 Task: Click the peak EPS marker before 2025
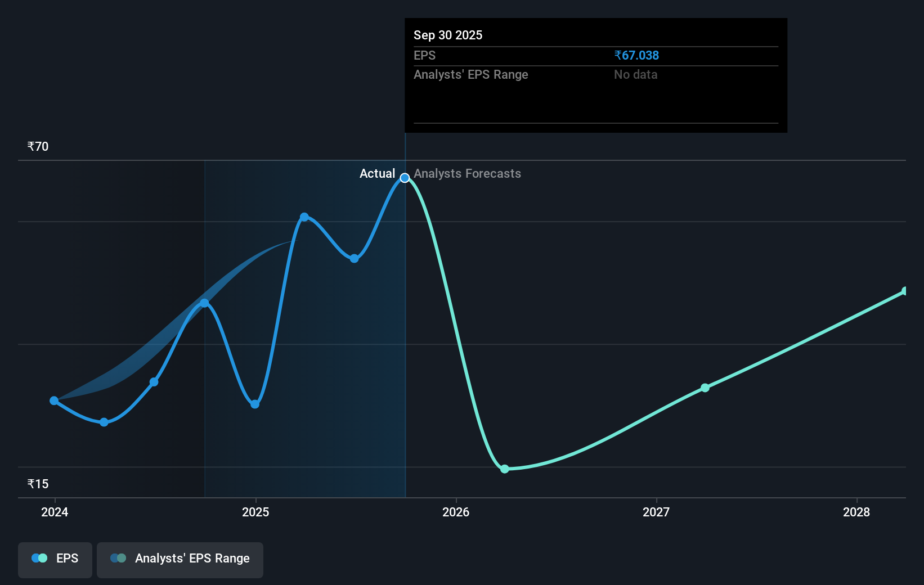[205, 303]
